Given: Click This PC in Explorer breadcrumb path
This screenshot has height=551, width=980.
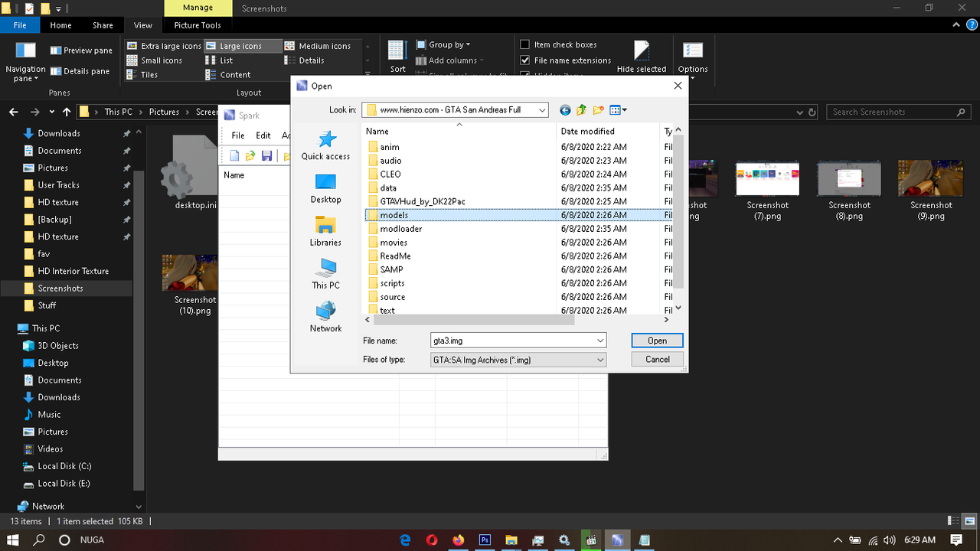Looking at the screenshot, I should [118, 112].
